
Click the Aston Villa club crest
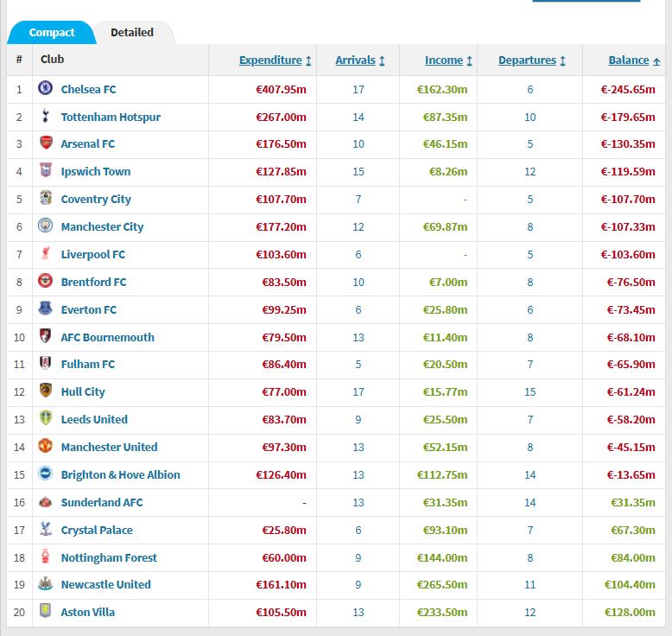(x=45, y=611)
